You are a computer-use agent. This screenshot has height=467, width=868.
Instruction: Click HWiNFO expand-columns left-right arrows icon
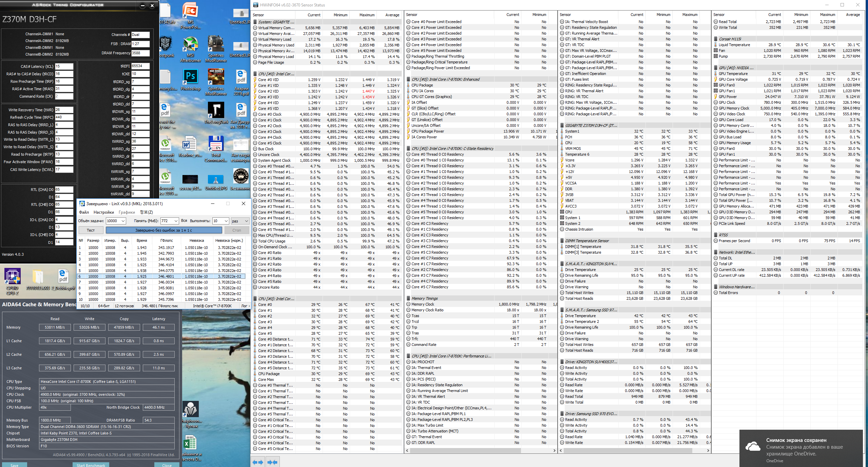click(x=258, y=462)
